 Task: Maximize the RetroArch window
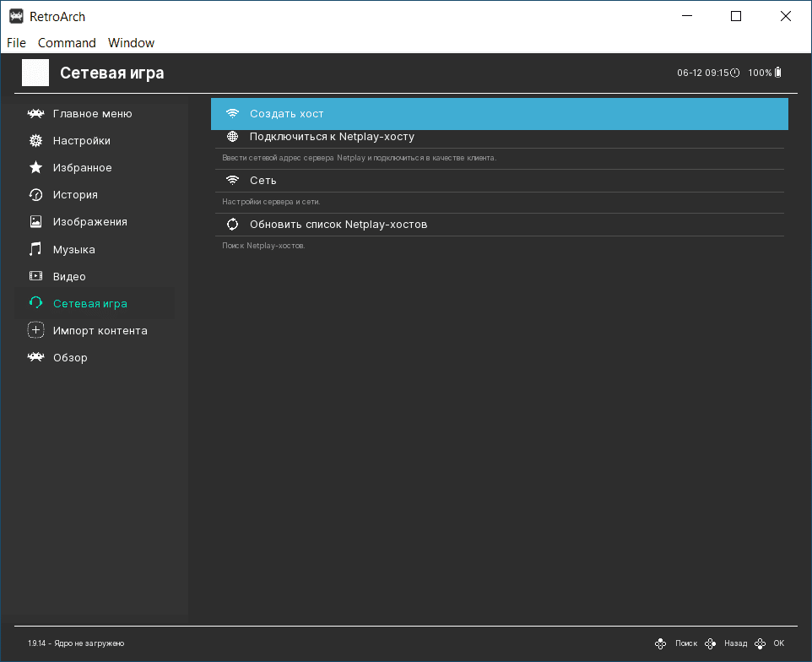(x=736, y=17)
